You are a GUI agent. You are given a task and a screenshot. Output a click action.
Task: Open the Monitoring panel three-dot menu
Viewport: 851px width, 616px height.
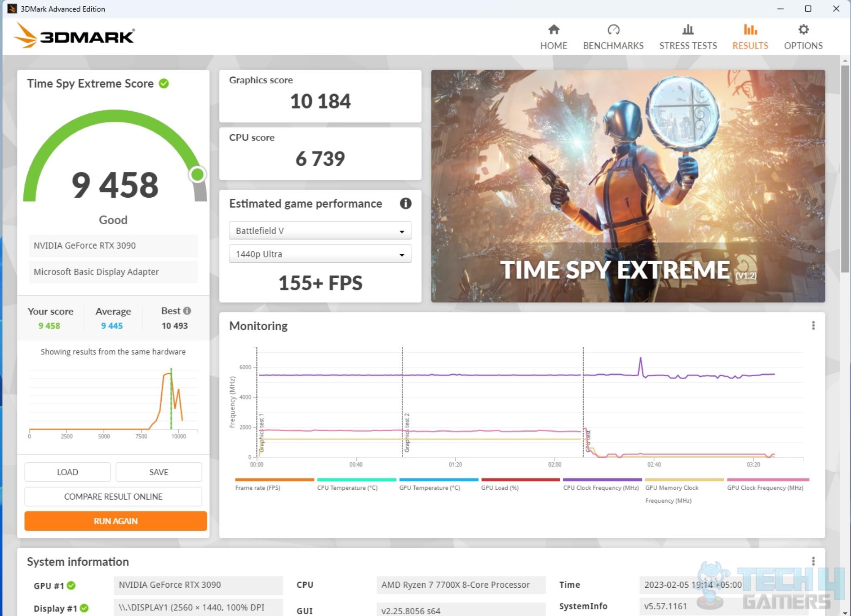(813, 326)
